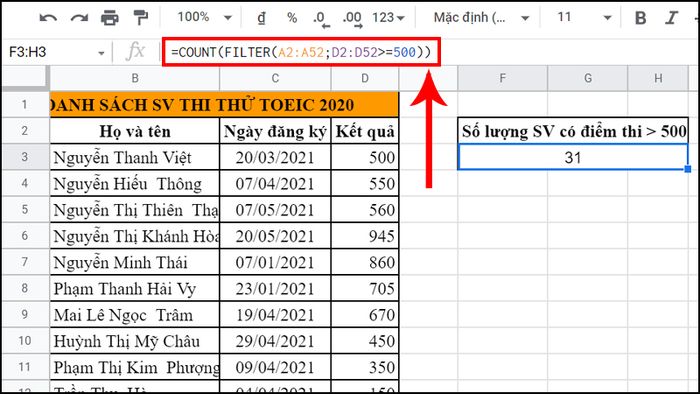Open the Mặc định font dropdown
The image size is (700, 394).
(x=481, y=18)
